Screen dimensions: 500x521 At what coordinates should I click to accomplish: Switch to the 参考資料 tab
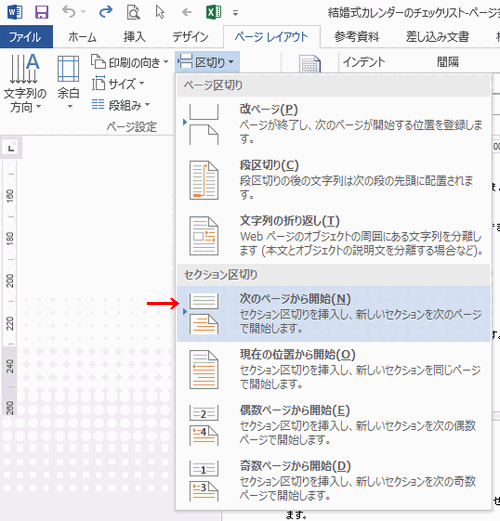coord(357,37)
